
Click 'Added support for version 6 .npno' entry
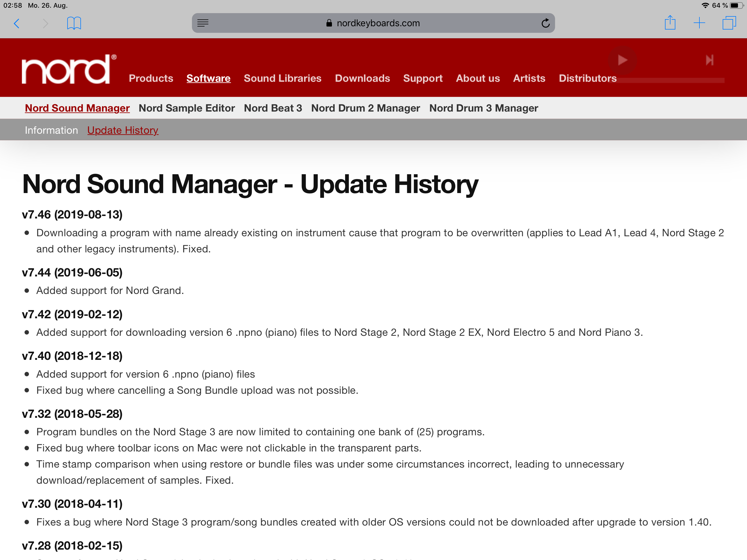pos(145,374)
